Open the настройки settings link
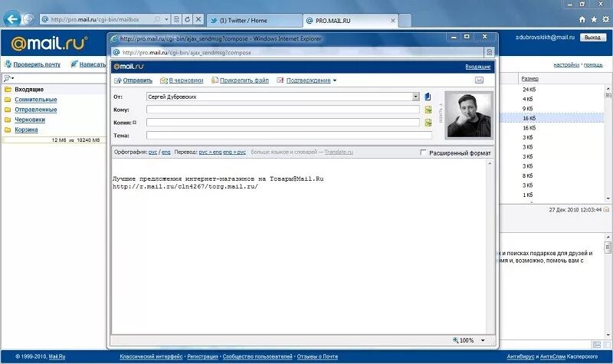 (x=566, y=65)
